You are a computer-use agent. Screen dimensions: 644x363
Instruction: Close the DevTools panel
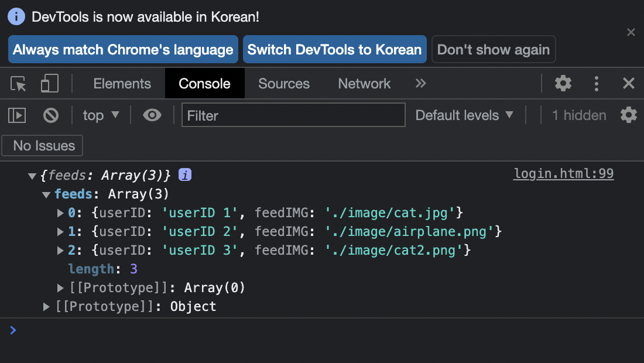(628, 83)
